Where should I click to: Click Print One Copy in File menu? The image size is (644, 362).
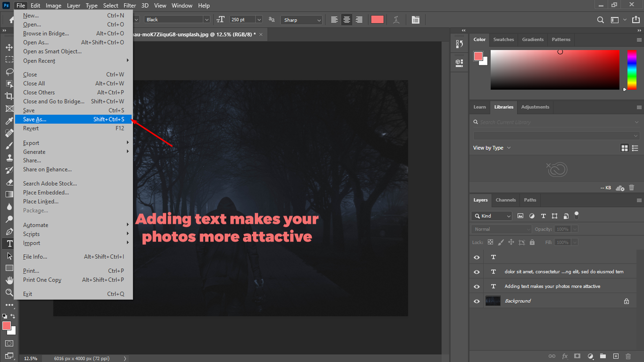coord(42,280)
